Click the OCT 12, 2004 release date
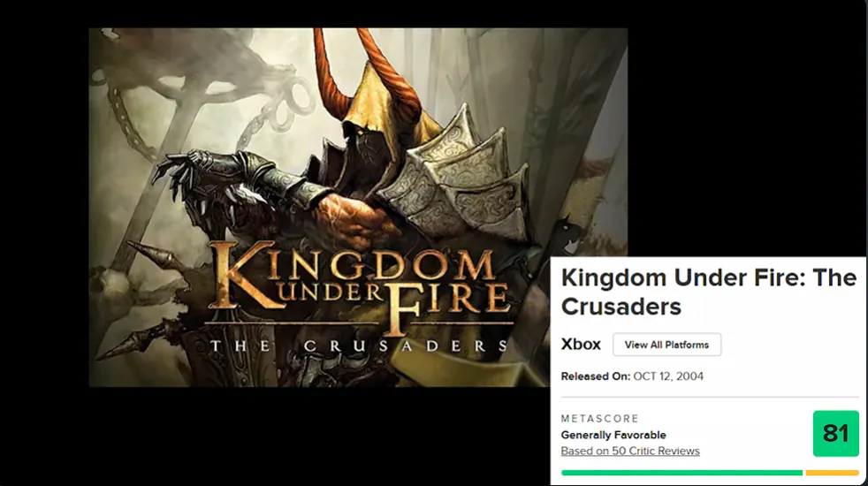The width and height of the screenshot is (868, 486). [x=668, y=376]
